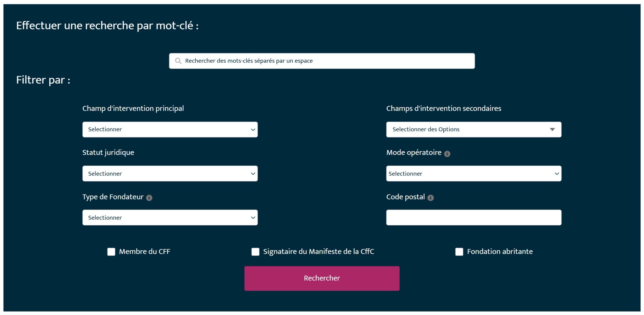This screenshot has width=644, height=315.
Task: Check the Fondation abritante box
Action: 459,252
